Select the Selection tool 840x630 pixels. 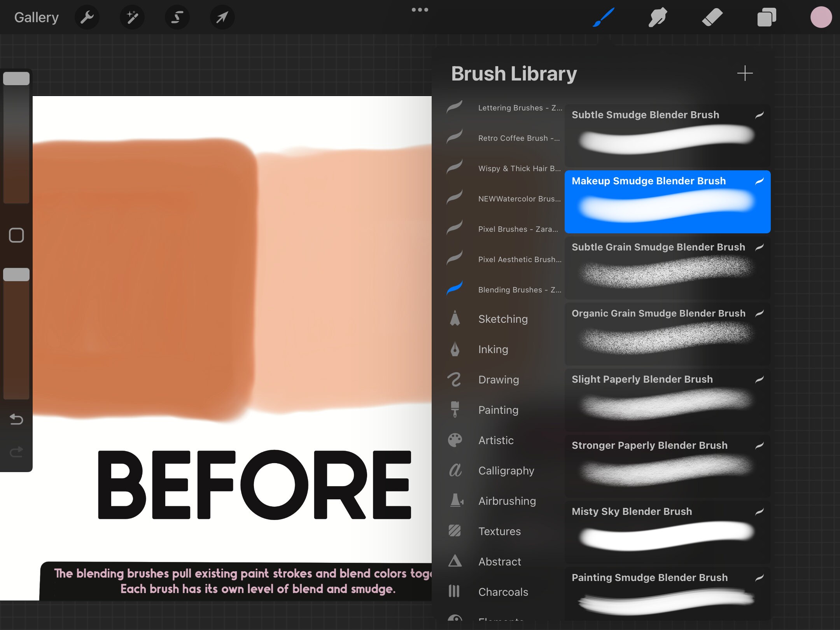click(x=177, y=17)
